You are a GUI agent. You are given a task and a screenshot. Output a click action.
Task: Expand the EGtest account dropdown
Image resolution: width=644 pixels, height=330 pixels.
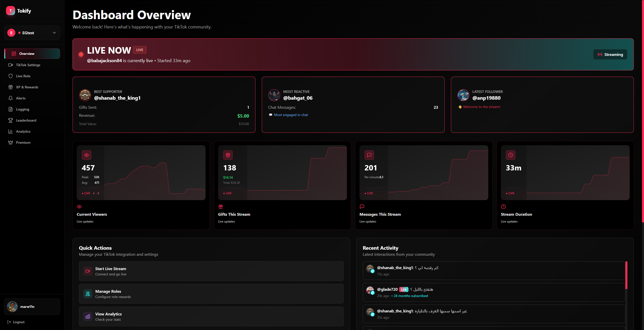click(x=32, y=33)
